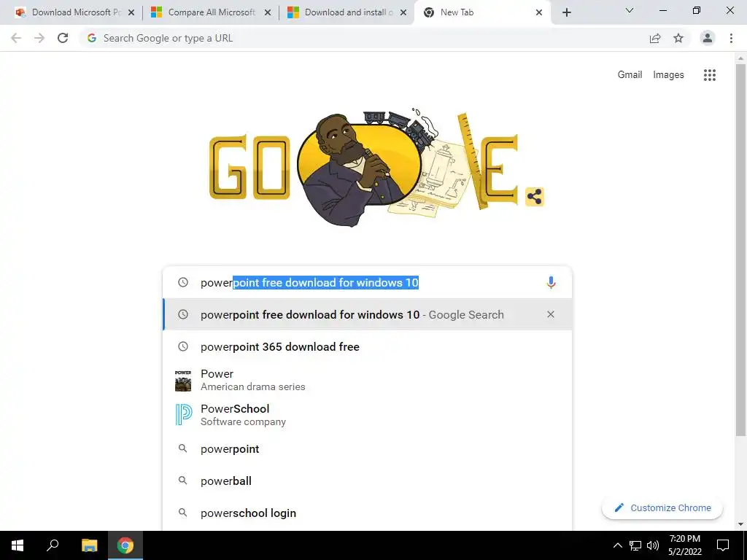The image size is (747, 560).
Task: Select the Power American drama series suggestion
Action: 367,380
